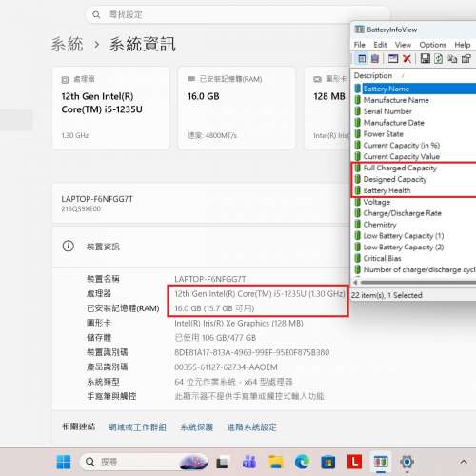Select the Manufacture Date row
Viewport: 476px width, 476px height.
(415, 123)
